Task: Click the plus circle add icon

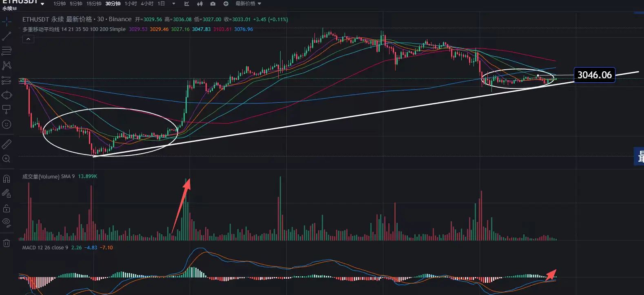Action: coord(226,4)
